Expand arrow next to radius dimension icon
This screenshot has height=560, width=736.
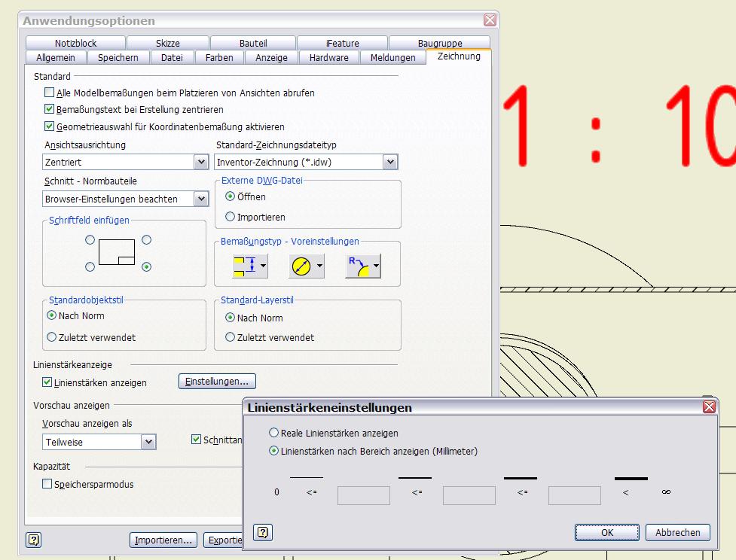click(376, 266)
